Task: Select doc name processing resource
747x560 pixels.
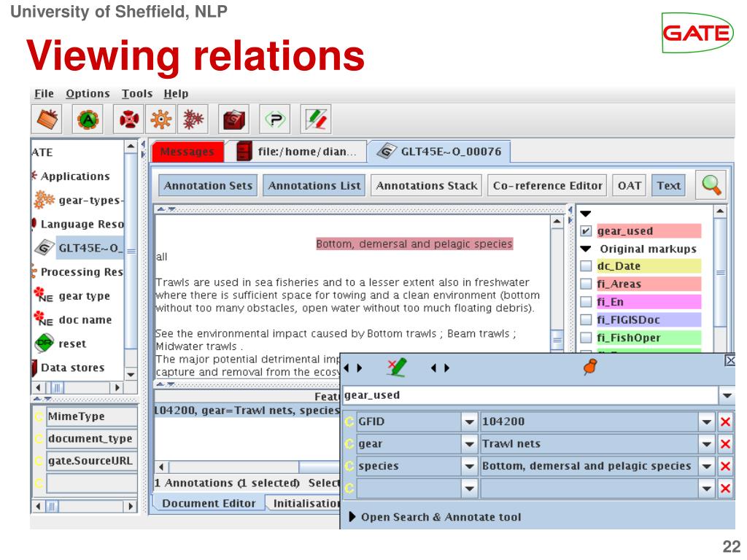Action: (x=74, y=319)
